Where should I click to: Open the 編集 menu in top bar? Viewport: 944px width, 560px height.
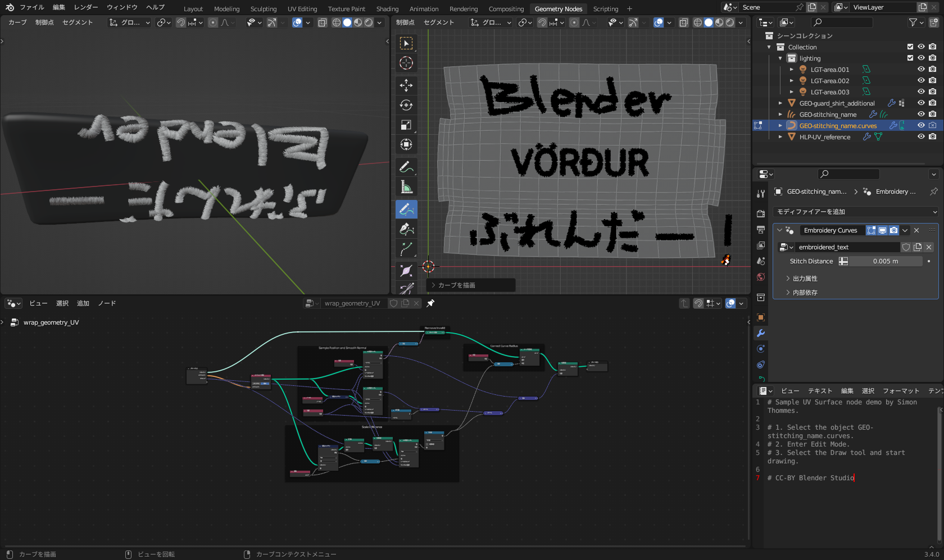[59, 7]
